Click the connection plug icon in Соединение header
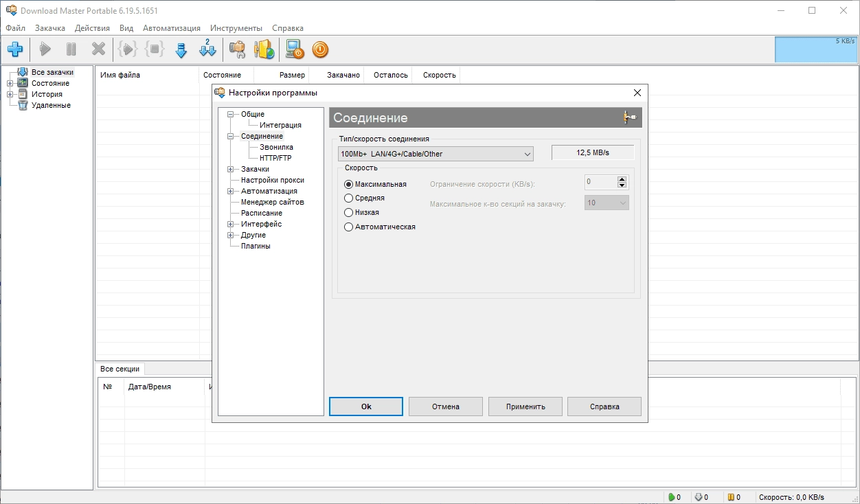Viewport: 860px width, 504px height. 630,117
